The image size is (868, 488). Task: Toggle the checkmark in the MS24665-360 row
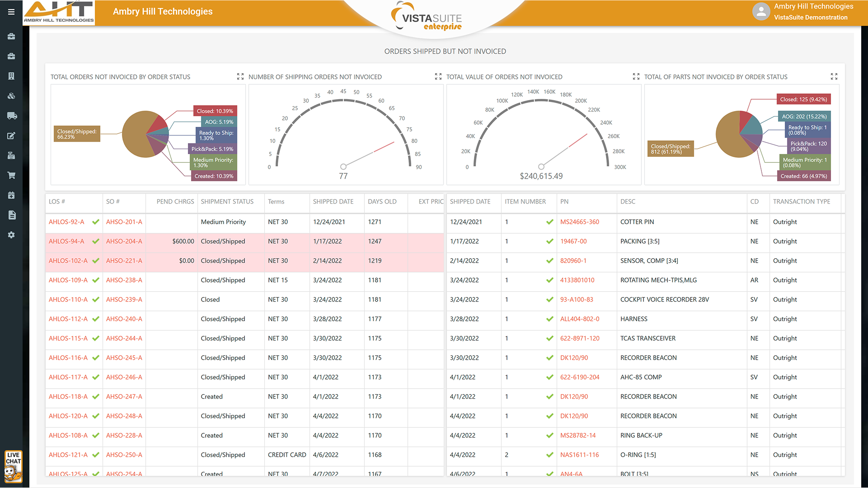point(549,222)
